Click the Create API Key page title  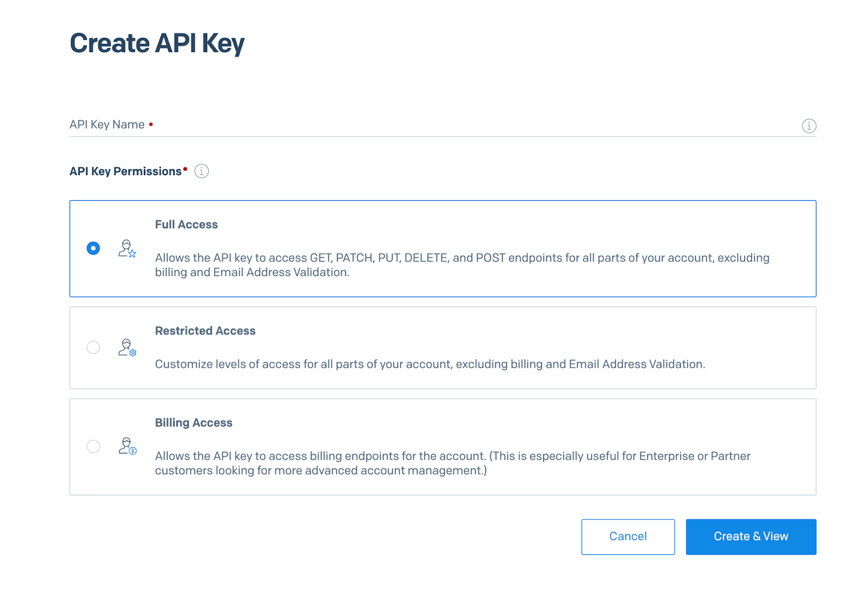[157, 43]
